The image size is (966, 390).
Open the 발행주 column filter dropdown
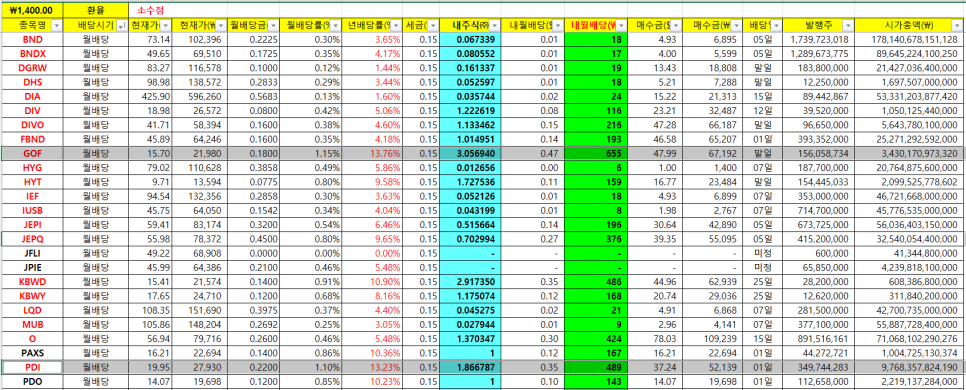(x=848, y=25)
